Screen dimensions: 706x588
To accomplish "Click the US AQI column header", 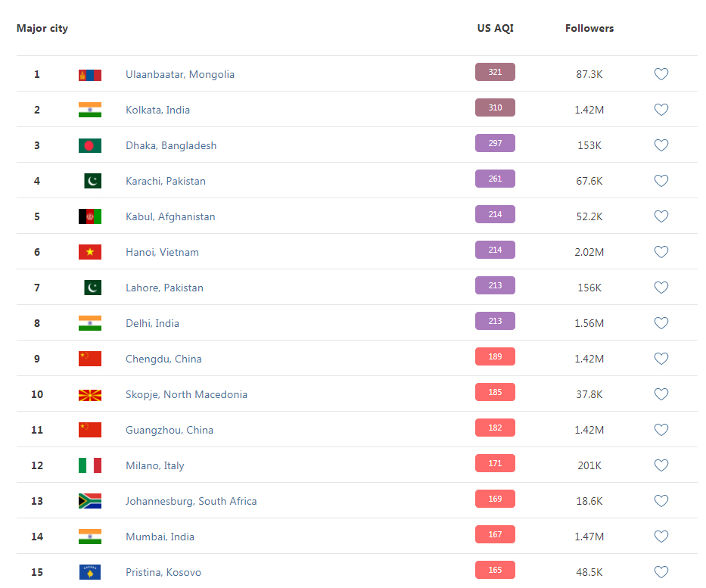I will [496, 28].
